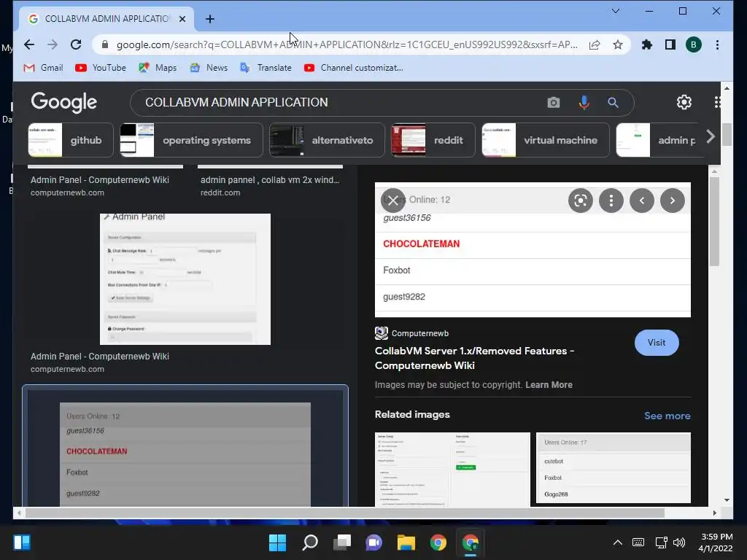Viewport: 747px width, 560px height.
Task: Open the reddit.com admin pannel result
Action: 270,186
